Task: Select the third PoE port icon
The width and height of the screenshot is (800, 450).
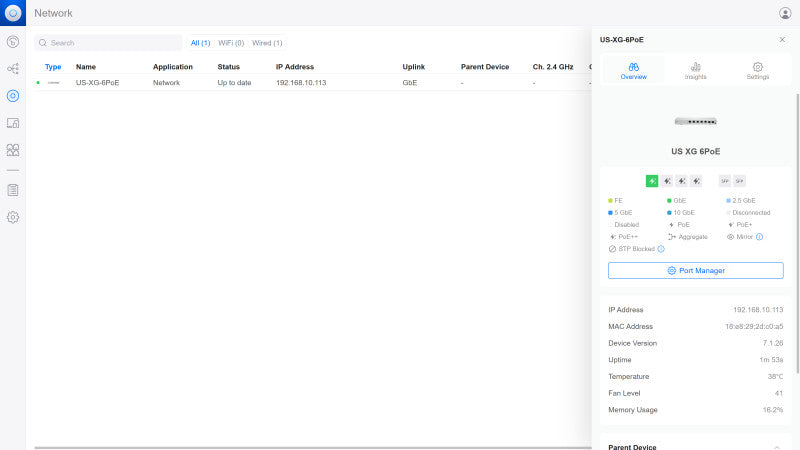Action: (x=682, y=181)
